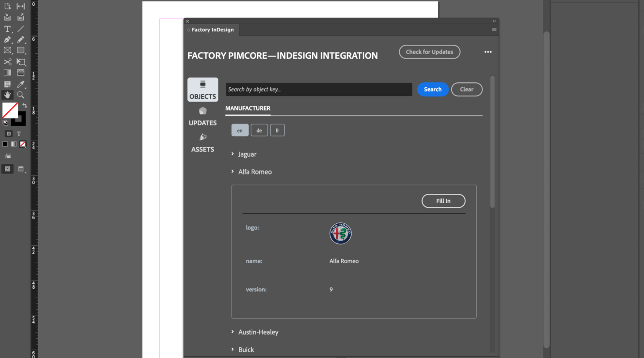Select the Page tool
This screenshot has height=358, width=644.
(x=7, y=6)
